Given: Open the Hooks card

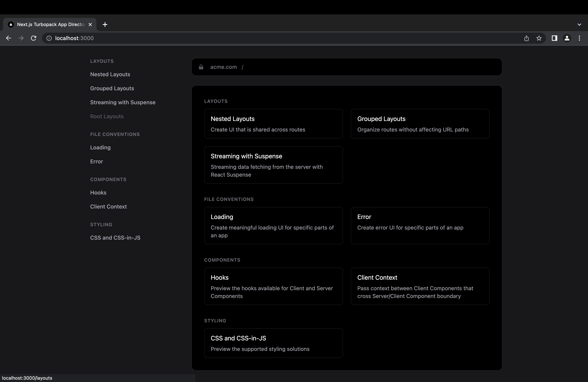Looking at the screenshot, I should [274, 286].
